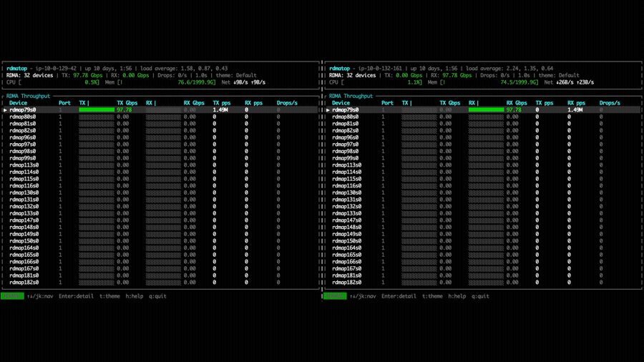Screen dimensions: 644x362
Task: Click the RX Gbps column header in right pane
Action: pyautogui.click(x=517, y=103)
